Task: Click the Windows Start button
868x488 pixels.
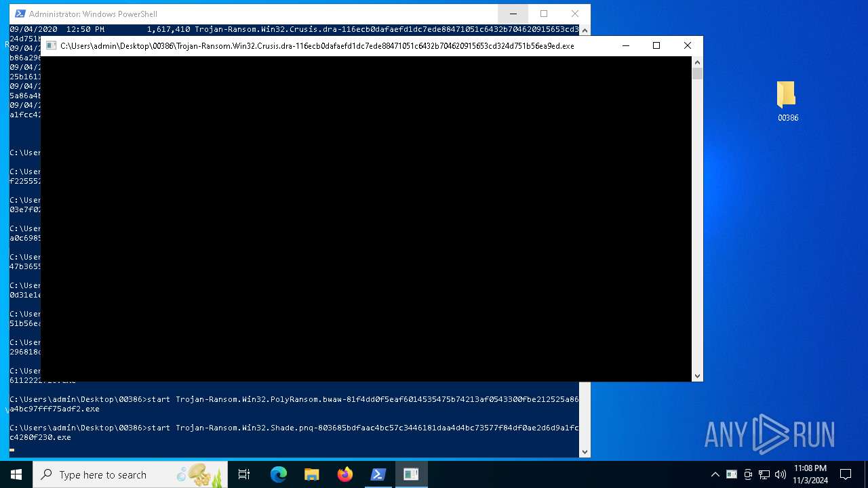Action: (16, 474)
